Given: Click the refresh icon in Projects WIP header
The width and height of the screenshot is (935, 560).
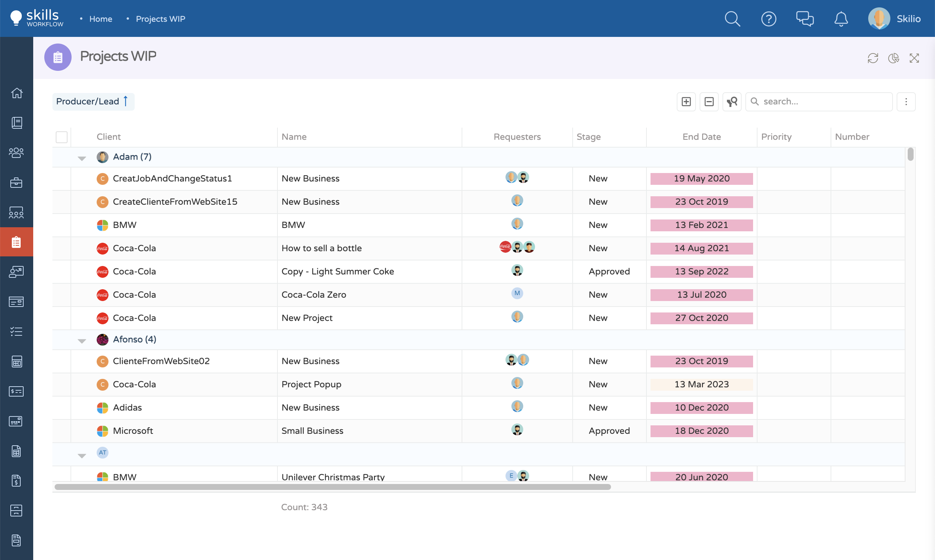Looking at the screenshot, I should pos(873,58).
